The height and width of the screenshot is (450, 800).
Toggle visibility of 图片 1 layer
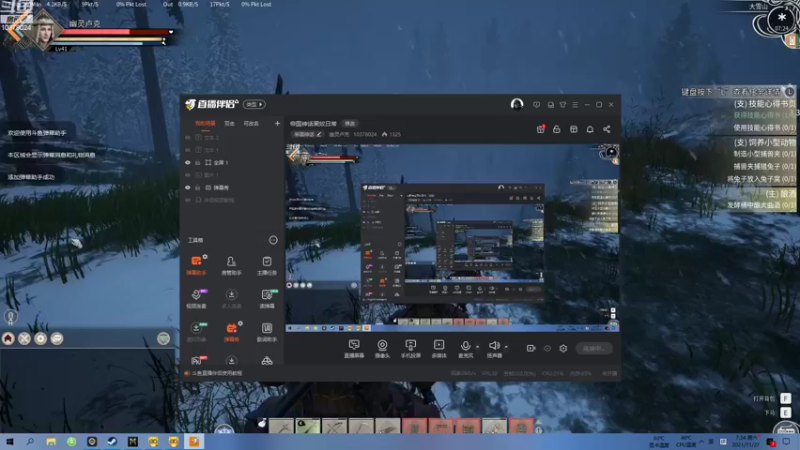click(x=188, y=175)
